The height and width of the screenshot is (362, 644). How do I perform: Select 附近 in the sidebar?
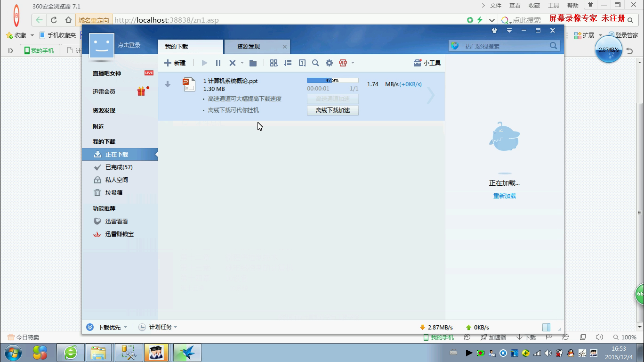(98, 127)
